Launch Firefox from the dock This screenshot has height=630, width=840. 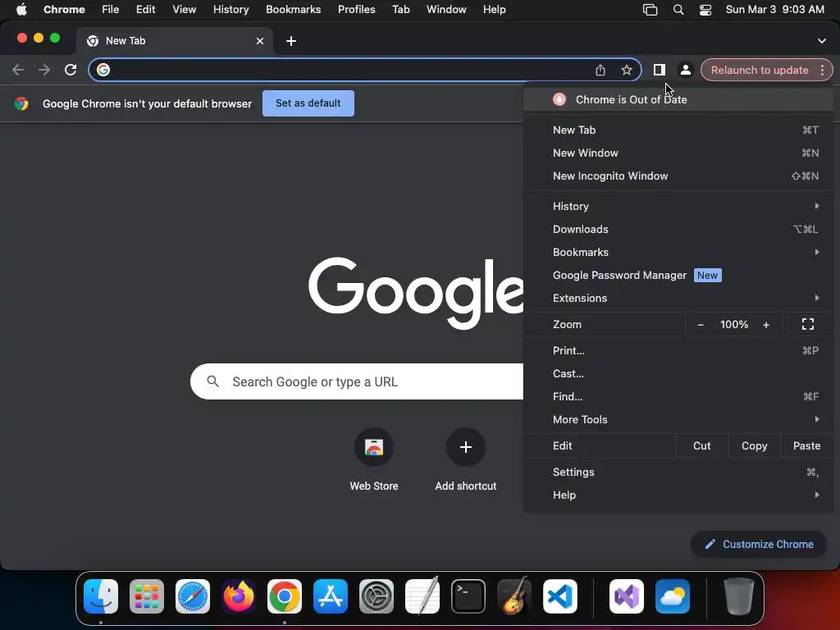pos(239,596)
